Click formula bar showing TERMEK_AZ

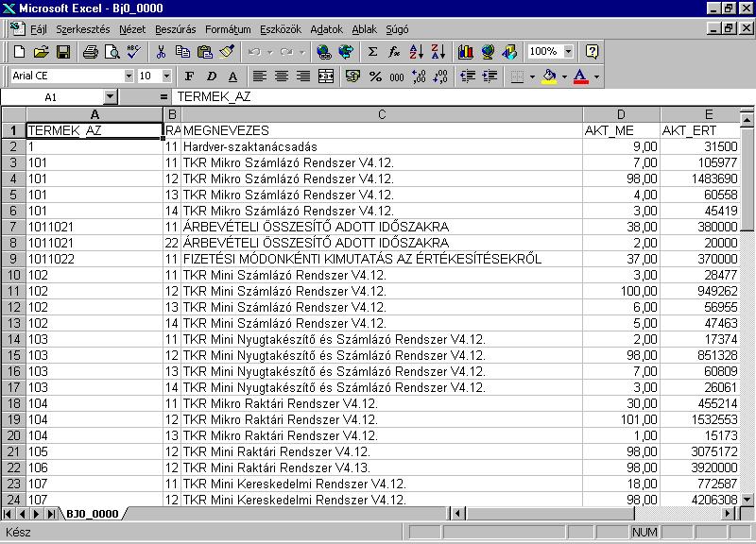tap(463, 97)
